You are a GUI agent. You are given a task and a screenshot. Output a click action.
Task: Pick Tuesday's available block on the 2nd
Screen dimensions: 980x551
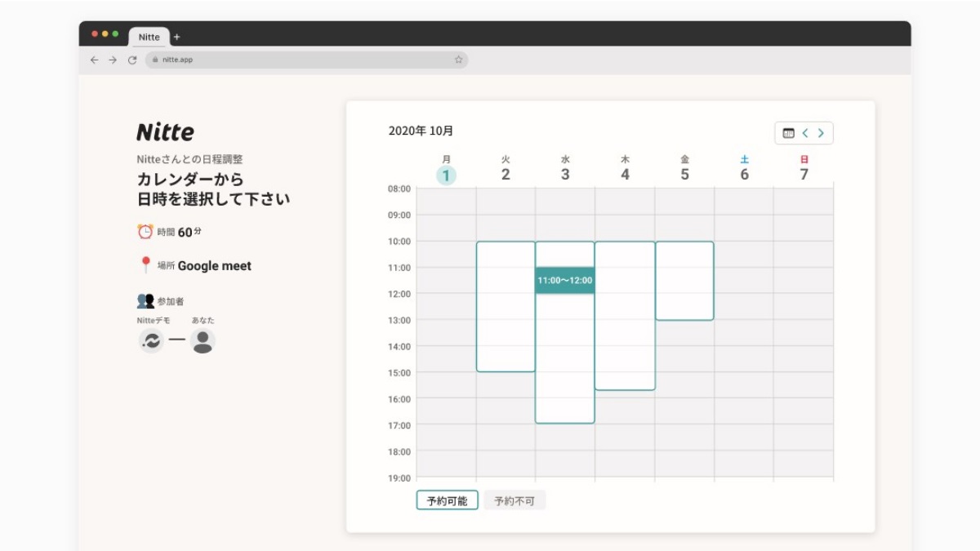[506, 306]
